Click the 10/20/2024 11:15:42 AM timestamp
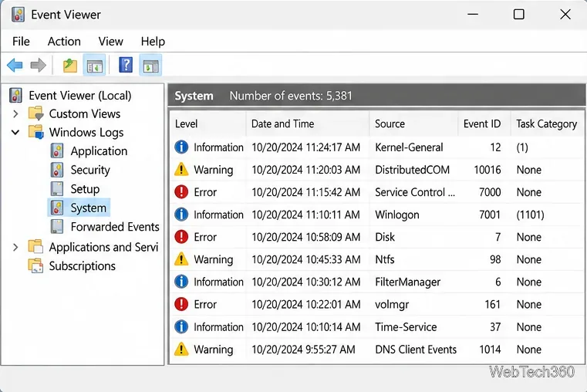 tap(306, 192)
